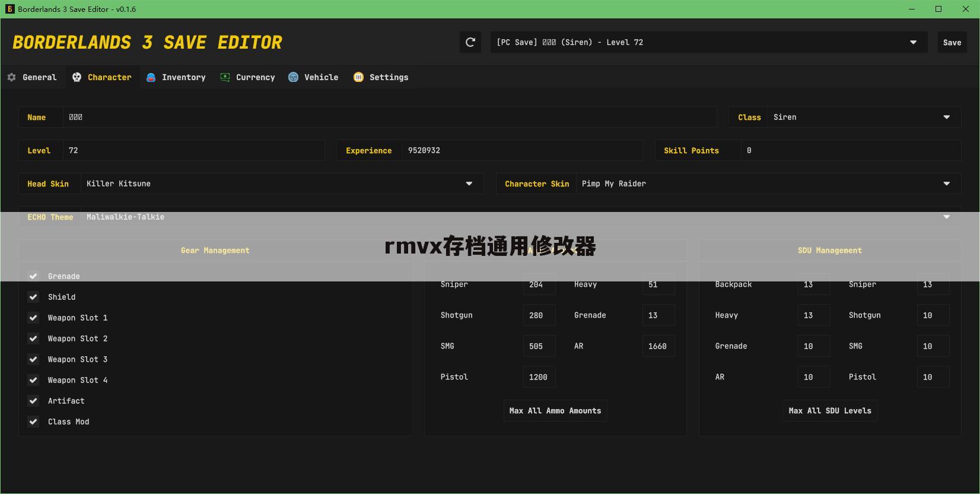Click the Shotgun ammo field showing 280

click(539, 315)
